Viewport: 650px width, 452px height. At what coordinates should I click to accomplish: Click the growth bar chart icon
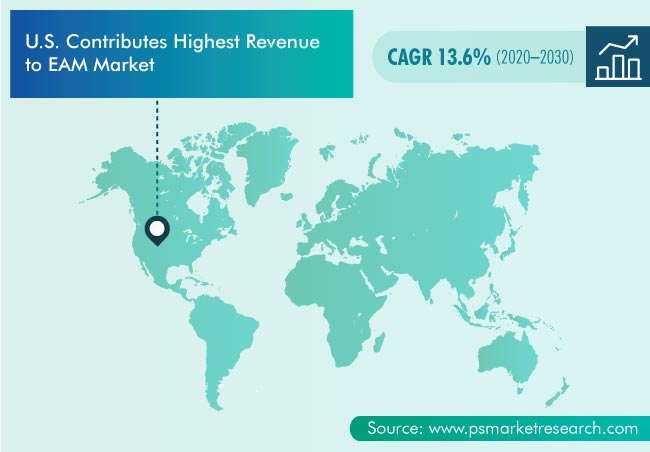pyautogui.click(x=618, y=57)
